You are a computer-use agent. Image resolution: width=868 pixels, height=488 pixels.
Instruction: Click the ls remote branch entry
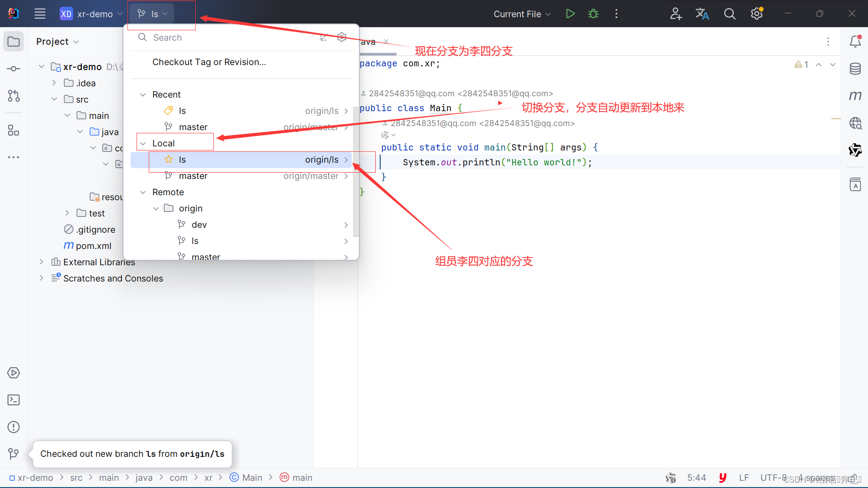[x=194, y=241]
